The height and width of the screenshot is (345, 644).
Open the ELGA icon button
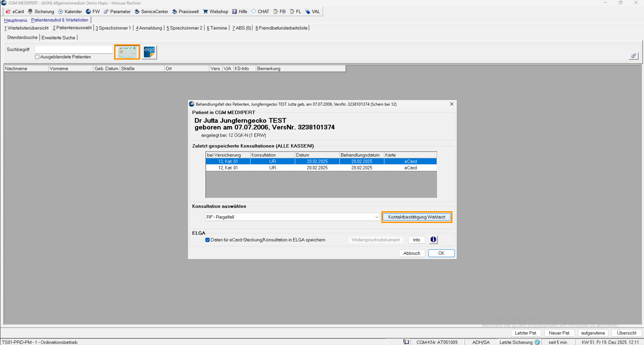(x=149, y=52)
